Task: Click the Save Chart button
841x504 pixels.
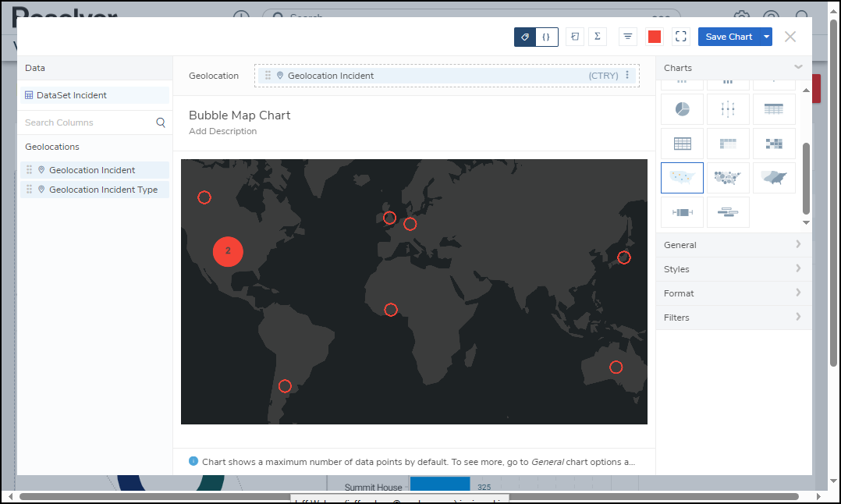Action: pyautogui.click(x=729, y=37)
